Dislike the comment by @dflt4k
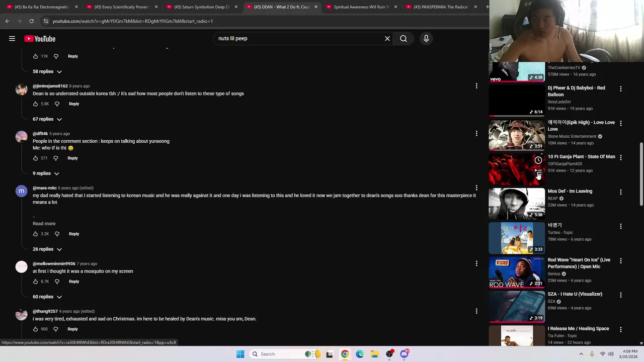This screenshot has width=644, height=362. pyautogui.click(x=55, y=158)
